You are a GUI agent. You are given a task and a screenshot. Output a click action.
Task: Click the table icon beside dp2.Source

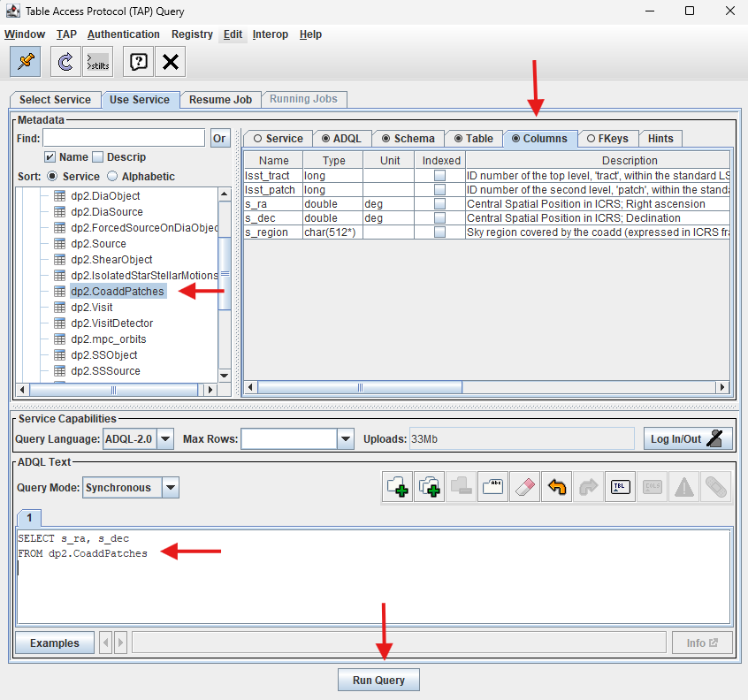point(59,244)
